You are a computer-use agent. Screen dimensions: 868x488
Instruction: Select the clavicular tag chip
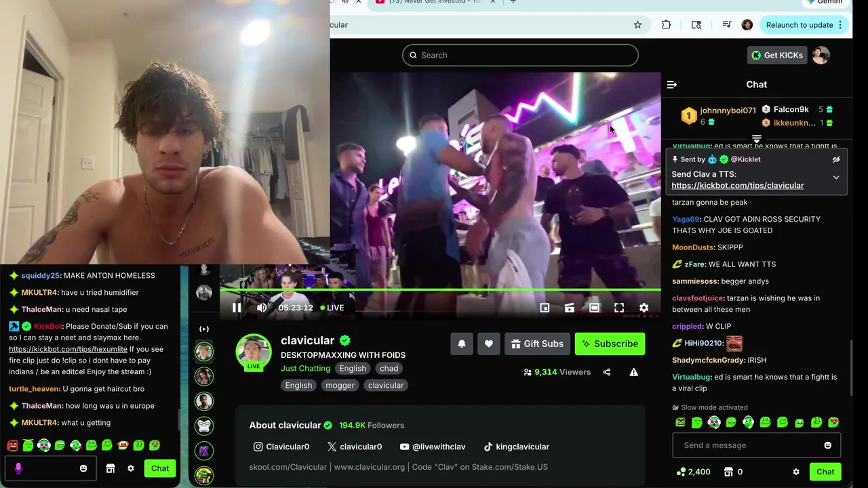[x=386, y=385]
